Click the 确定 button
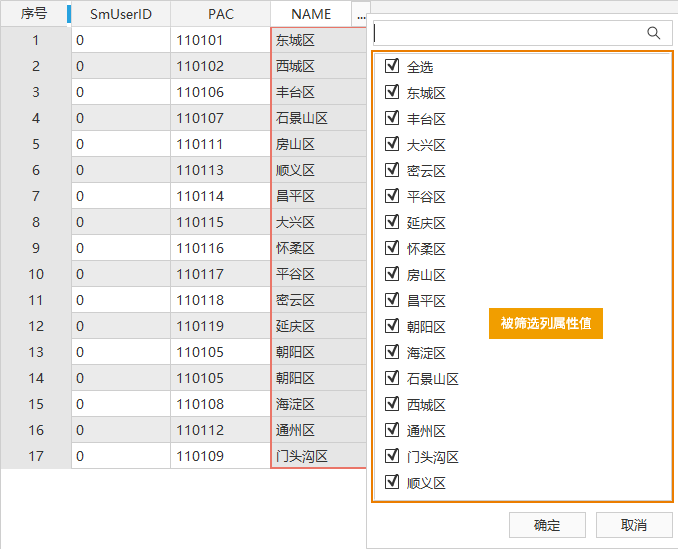The height and width of the screenshot is (549, 678). coord(547,525)
